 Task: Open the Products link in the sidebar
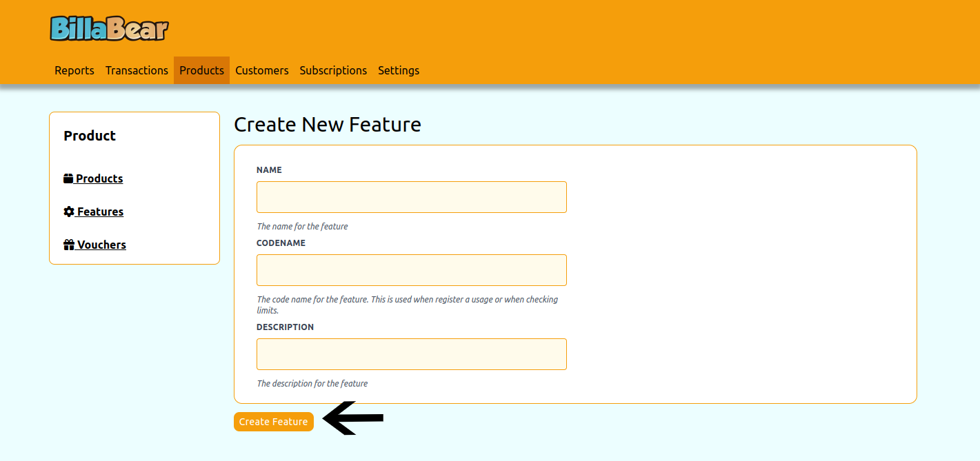pyautogui.click(x=93, y=178)
